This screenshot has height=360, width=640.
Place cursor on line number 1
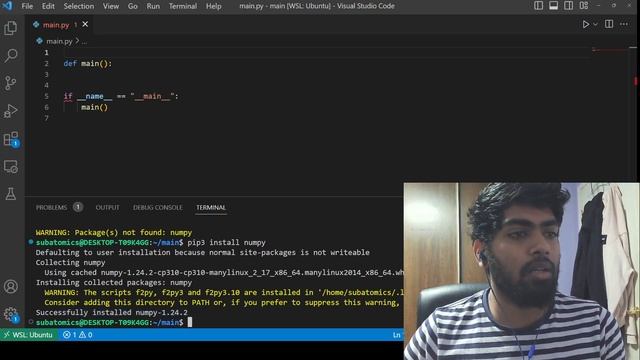tap(47, 53)
